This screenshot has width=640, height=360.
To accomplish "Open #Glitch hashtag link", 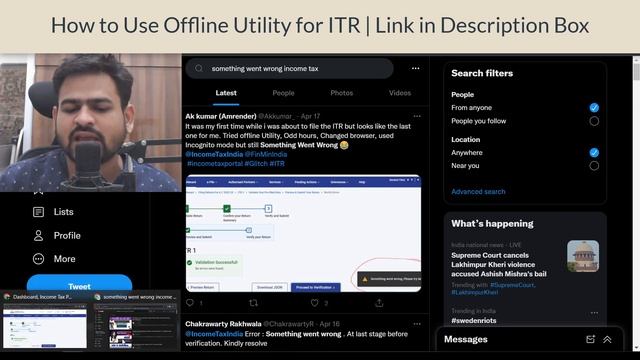I will (256, 164).
